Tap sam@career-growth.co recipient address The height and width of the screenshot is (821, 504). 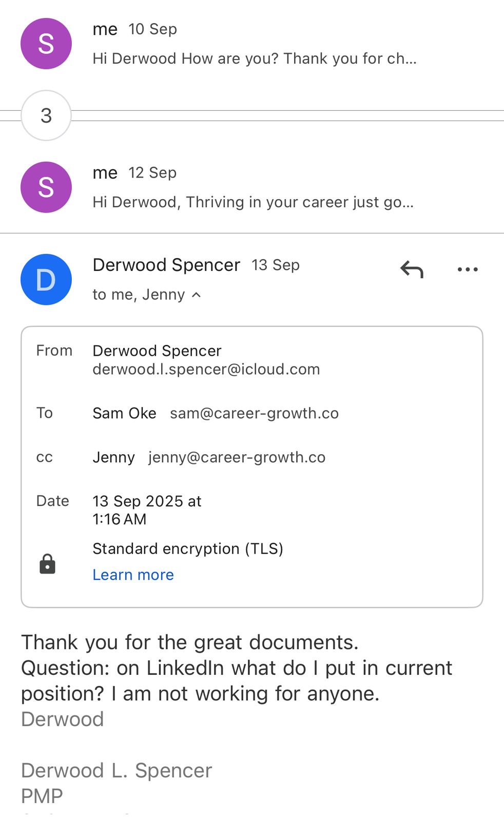coord(254,414)
